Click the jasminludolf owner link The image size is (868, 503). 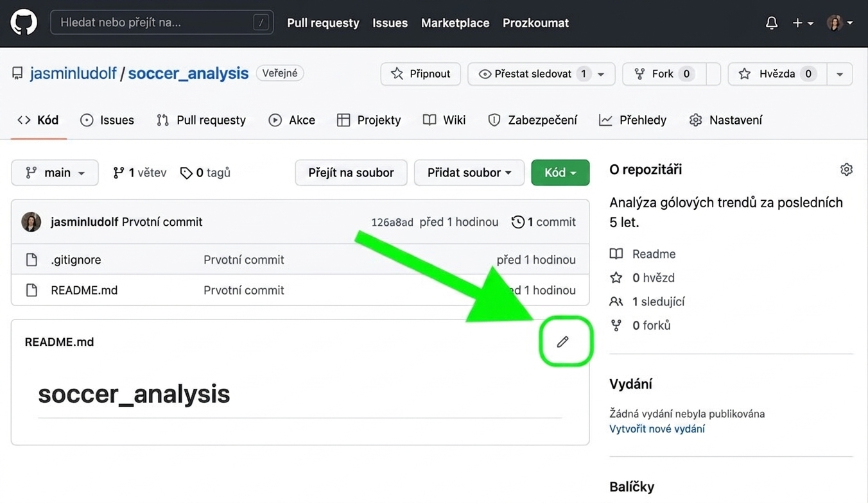(x=73, y=73)
